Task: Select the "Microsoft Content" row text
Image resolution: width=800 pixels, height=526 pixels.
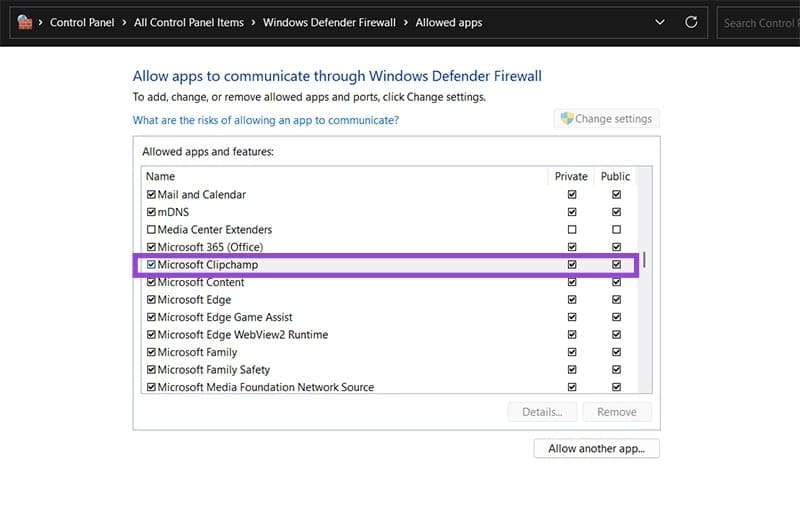Action: (x=201, y=282)
